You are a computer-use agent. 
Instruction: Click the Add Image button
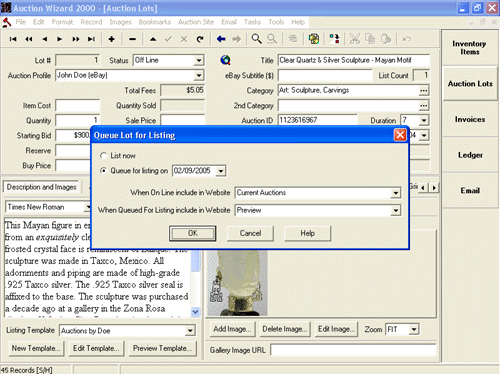[232, 329]
